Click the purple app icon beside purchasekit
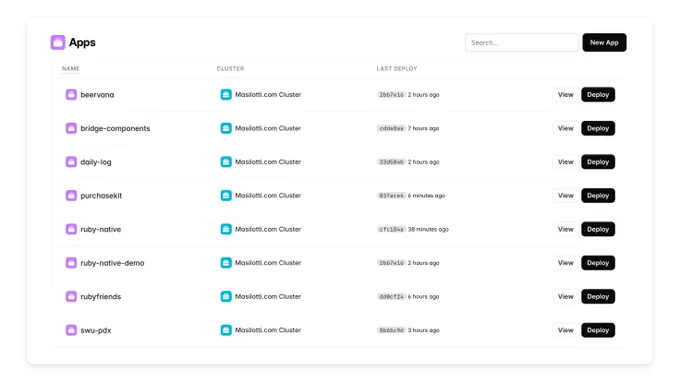The height and width of the screenshot is (382, 680). (x=71, y=196)
